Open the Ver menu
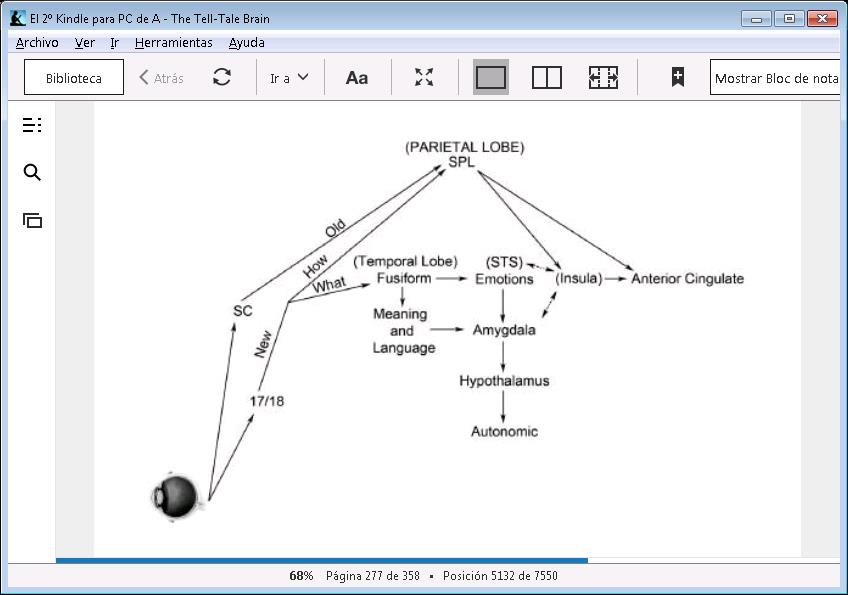Image resolution: width=848 pixels, height=595 pixels. tap(85, 43)
